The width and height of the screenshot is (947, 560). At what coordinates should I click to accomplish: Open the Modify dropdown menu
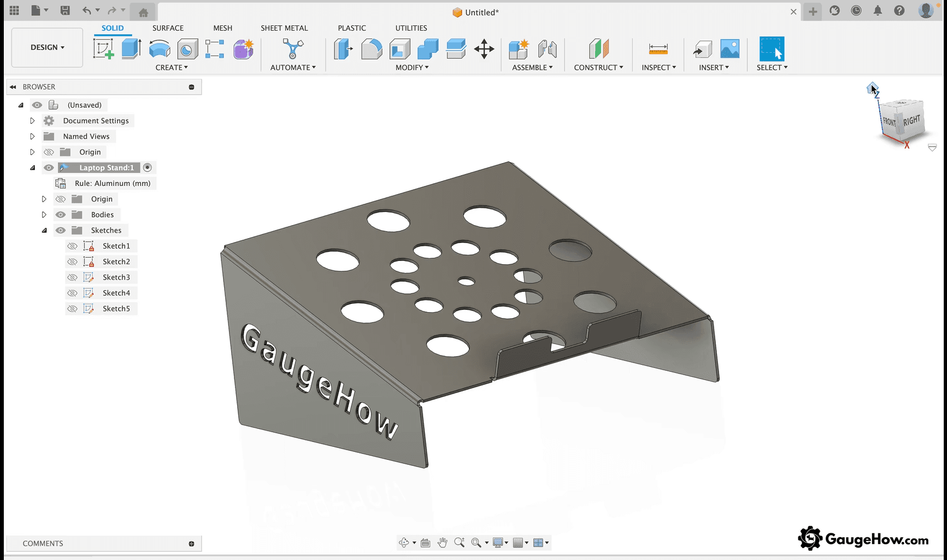pos(412,67)
